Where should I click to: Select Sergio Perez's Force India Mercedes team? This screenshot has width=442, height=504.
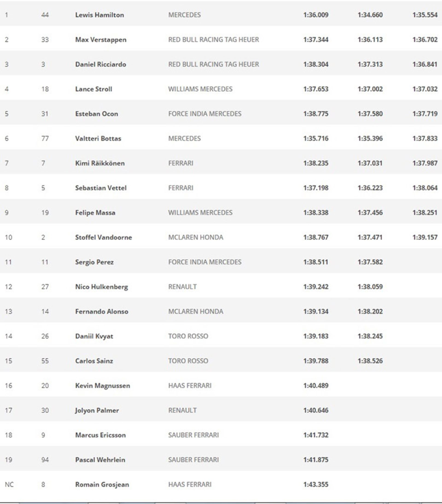pos(204,262)
